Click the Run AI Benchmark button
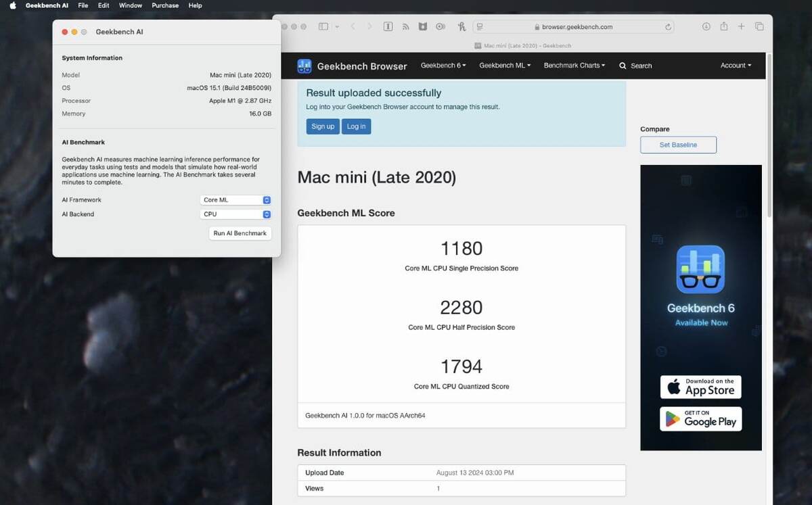This screenshot has height=505, width=812. coord(240,233)
